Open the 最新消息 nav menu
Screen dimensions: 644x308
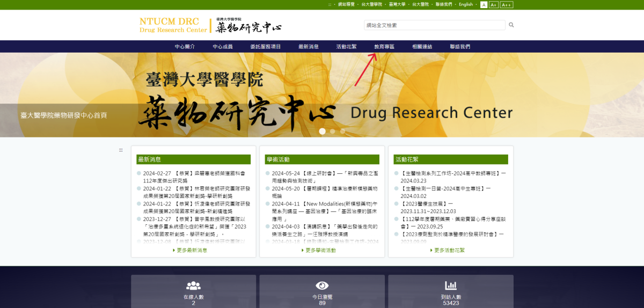click(309, 47)
